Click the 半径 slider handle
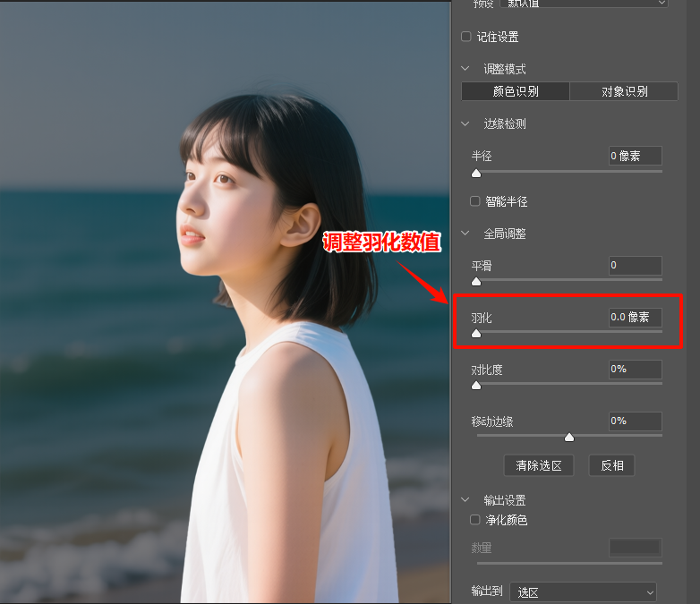The height and width of the screenshot is (604, 700). coord(476,174)
